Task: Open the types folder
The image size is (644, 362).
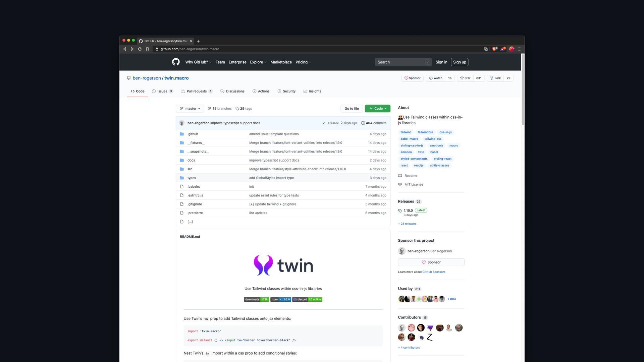Action: (x=192, y=178)
